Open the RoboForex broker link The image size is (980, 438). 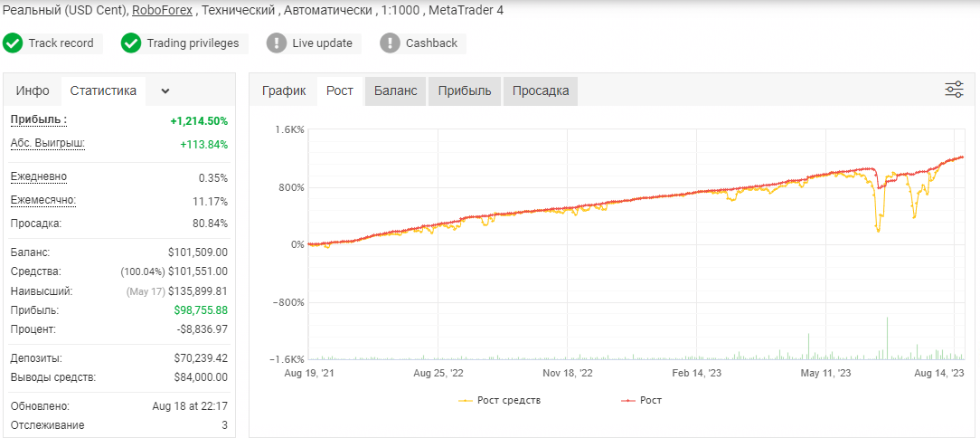(162, 11)
